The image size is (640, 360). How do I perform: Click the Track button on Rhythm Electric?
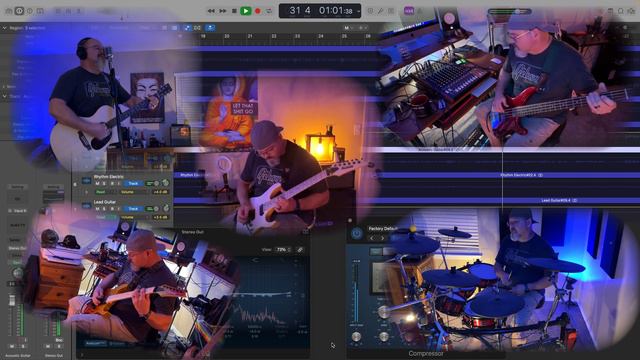(x=133, y=184)
